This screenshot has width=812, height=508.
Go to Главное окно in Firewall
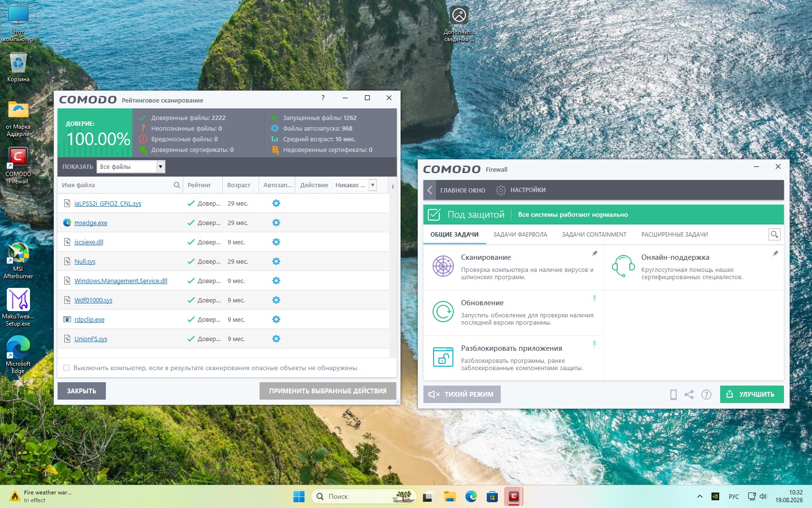[463, 190]
